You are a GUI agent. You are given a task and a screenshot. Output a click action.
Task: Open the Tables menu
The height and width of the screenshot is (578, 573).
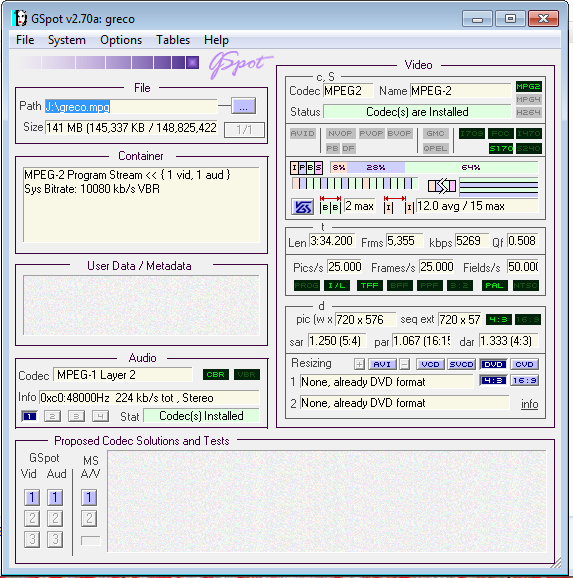tap(173, 40)
